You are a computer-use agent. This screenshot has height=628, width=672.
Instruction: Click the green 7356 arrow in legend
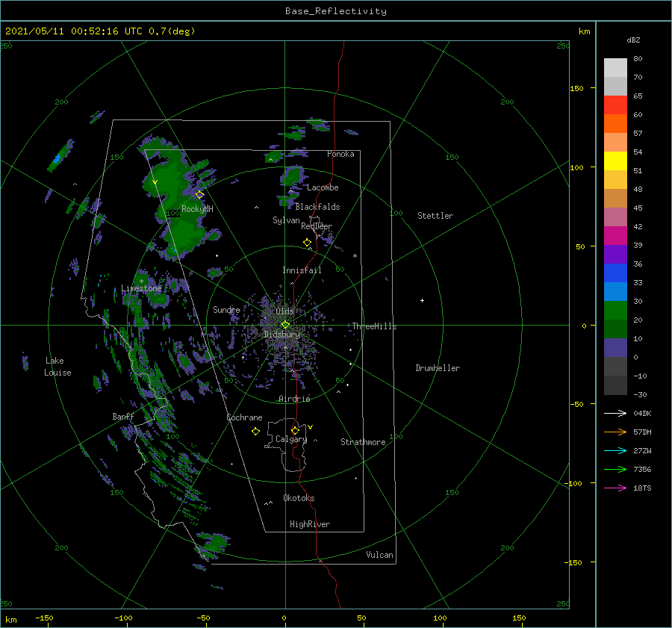point(615,470)
